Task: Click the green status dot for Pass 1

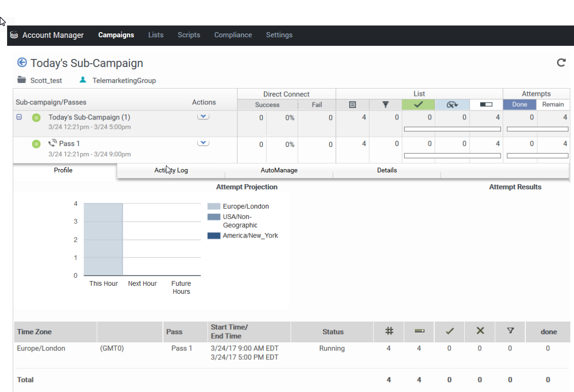Action: coord(36,144)
